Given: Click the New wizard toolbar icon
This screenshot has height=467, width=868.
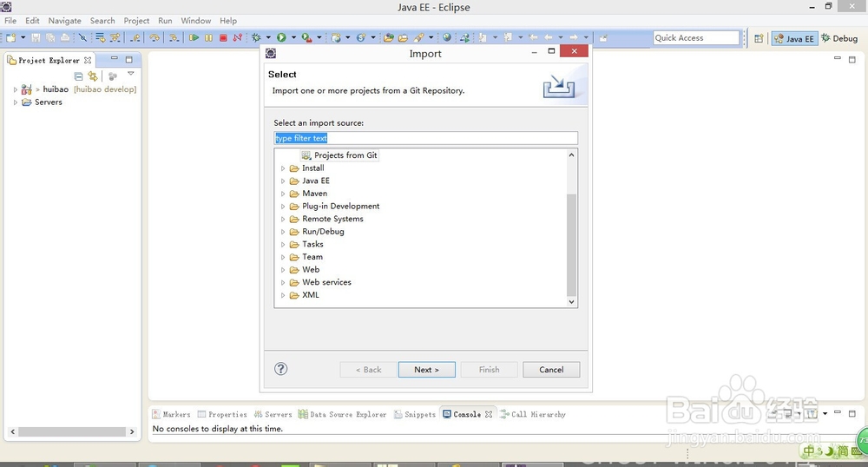Looking at the screenshot, I should tap(11, 37).
